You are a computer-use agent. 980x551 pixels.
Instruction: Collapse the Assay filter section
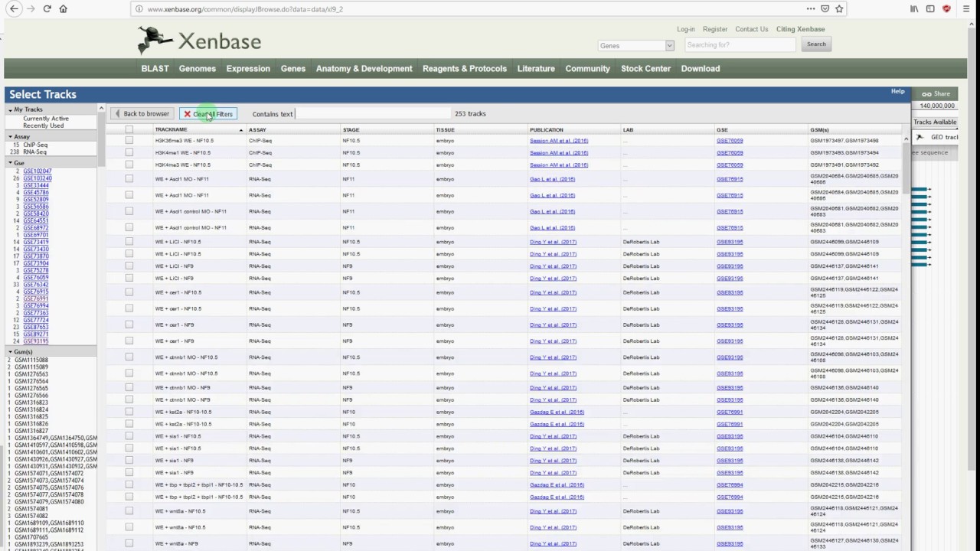point(11,137)
